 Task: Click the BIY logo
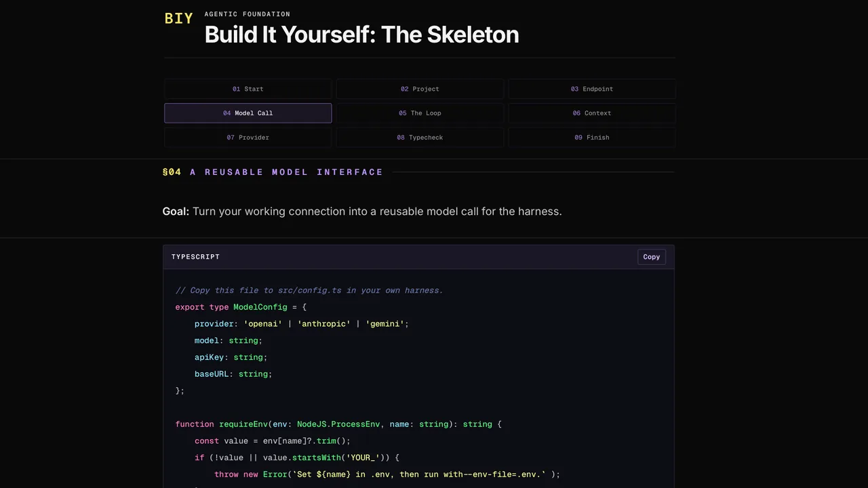point(179,19)
